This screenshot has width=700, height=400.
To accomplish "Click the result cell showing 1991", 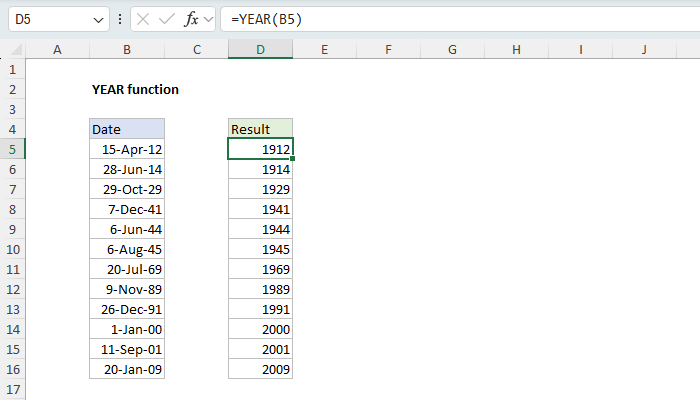I will [x=260, y=309].
